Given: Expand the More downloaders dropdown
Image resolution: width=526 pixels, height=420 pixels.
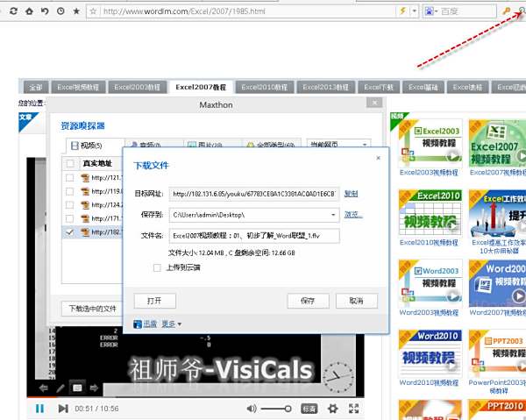Looking at the screenshot, I should 172,324.
